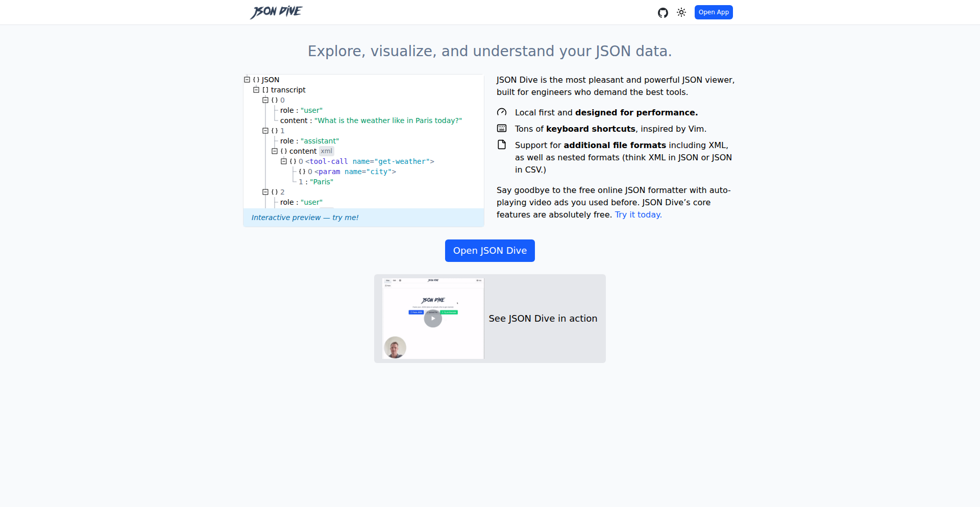Viewport: 980px width, 507px height.
Task: Select the content weather in Paris row
Action: point(371,120)
